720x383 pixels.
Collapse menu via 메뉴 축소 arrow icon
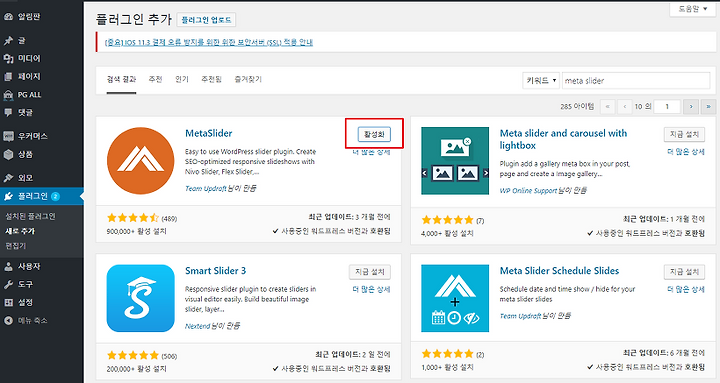[8, 321]
